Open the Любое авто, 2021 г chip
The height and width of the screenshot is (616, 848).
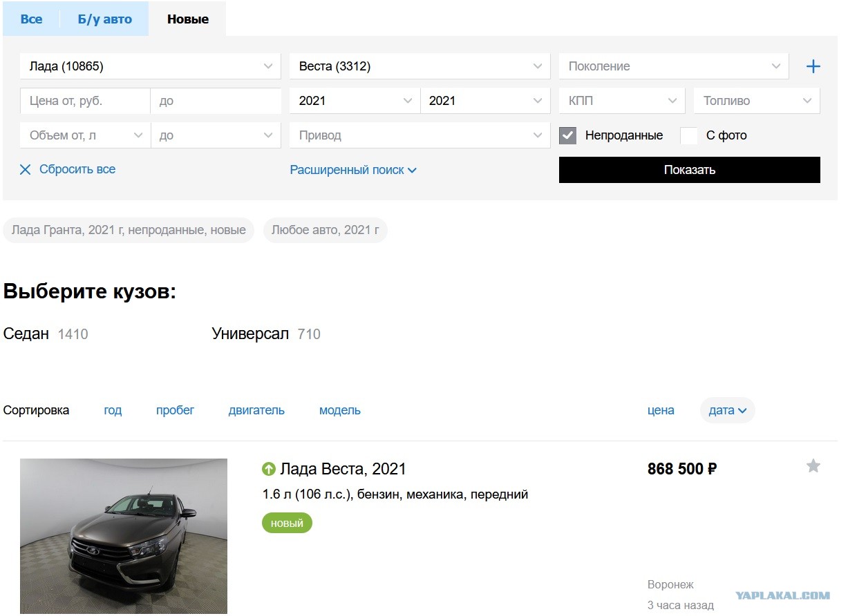click(x=326, y=230)
